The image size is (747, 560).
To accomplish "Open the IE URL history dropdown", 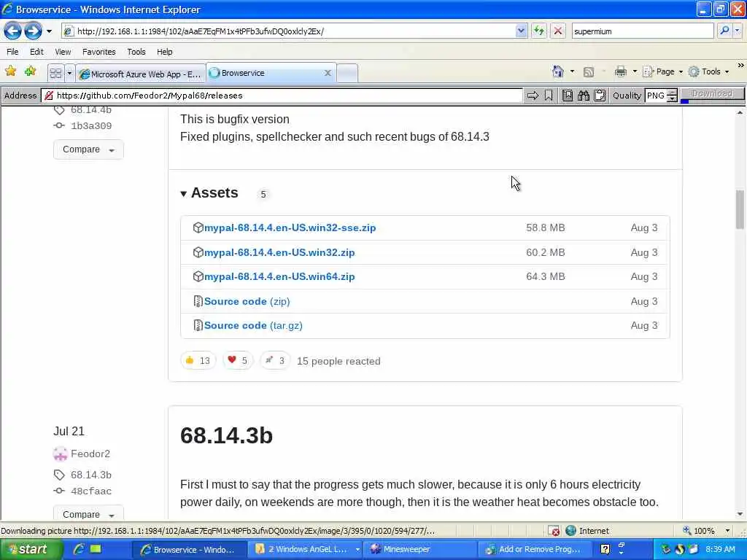I will [x=521, y=31].
